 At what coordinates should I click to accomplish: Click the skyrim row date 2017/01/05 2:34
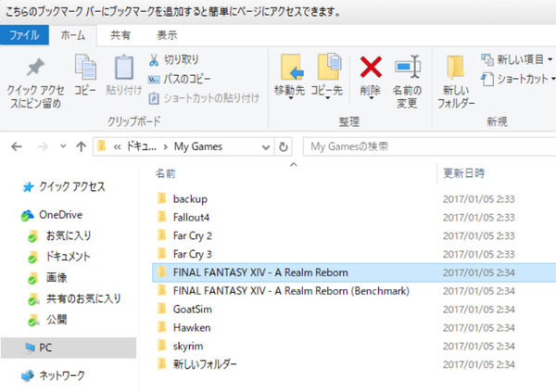(x=479, y=346)
